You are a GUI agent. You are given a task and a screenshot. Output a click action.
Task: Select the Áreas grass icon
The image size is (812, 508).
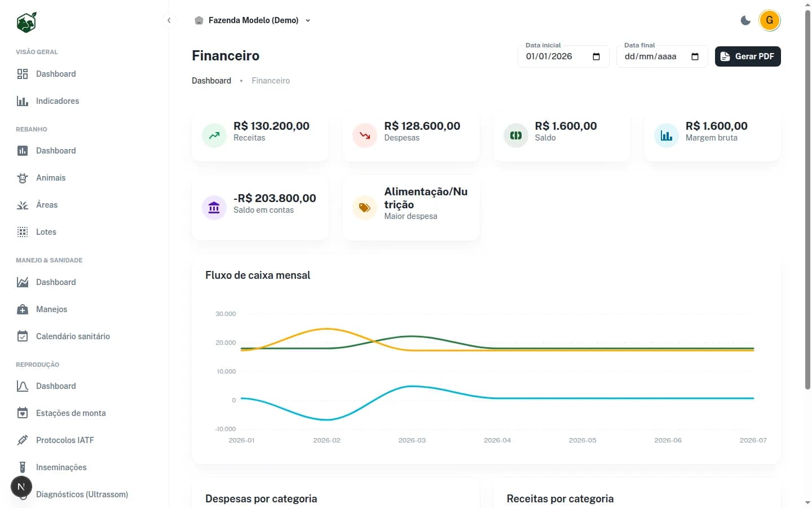pyautogui.click(x=23, y=205)
